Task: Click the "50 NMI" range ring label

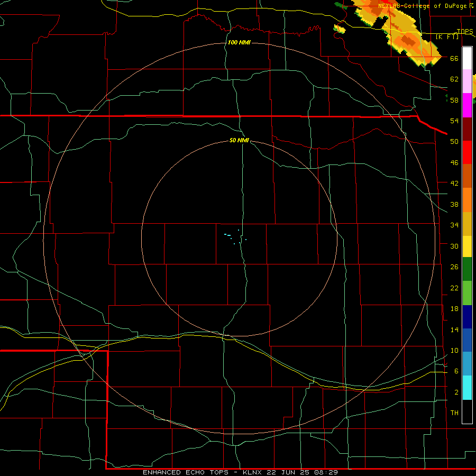Action: click(239, 140)
